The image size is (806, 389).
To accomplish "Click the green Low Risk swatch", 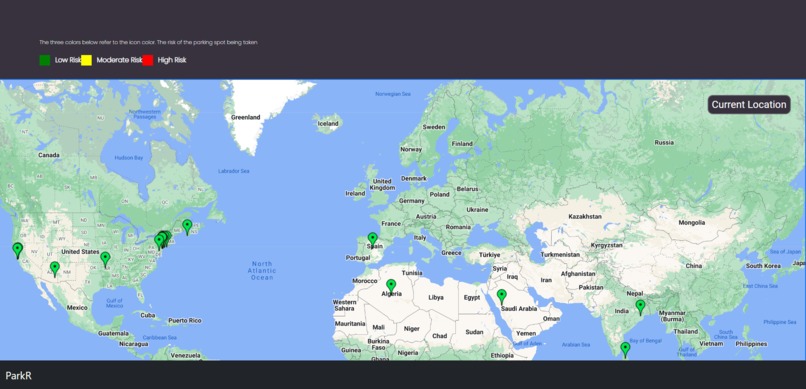I will pyautogui.click(x=45, y=60).
